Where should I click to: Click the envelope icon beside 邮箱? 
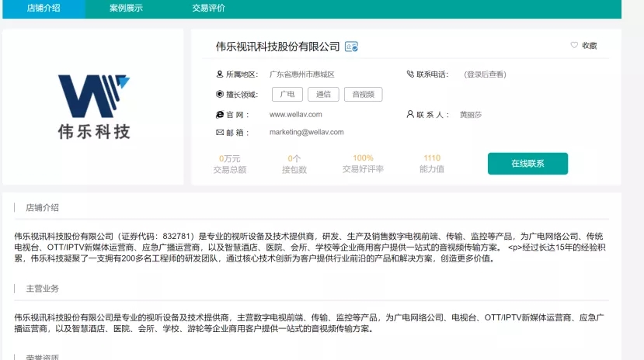220,133
